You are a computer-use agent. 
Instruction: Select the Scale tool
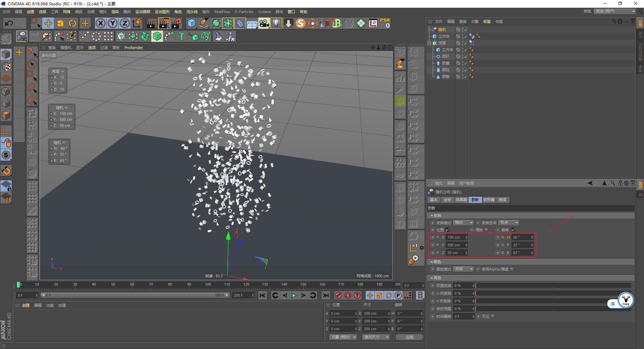(x=60, y=23)
